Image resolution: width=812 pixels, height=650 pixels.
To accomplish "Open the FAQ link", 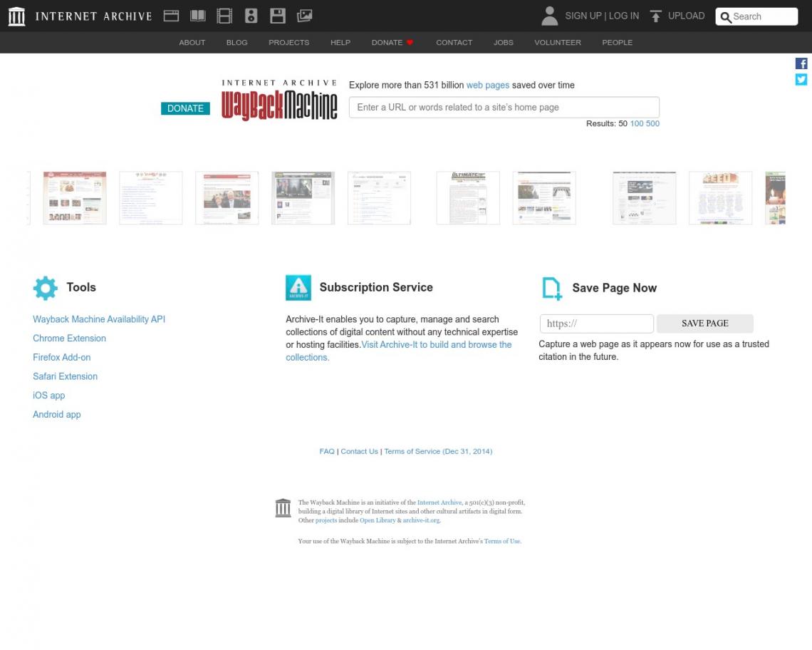I will click(x=327, y=451).
